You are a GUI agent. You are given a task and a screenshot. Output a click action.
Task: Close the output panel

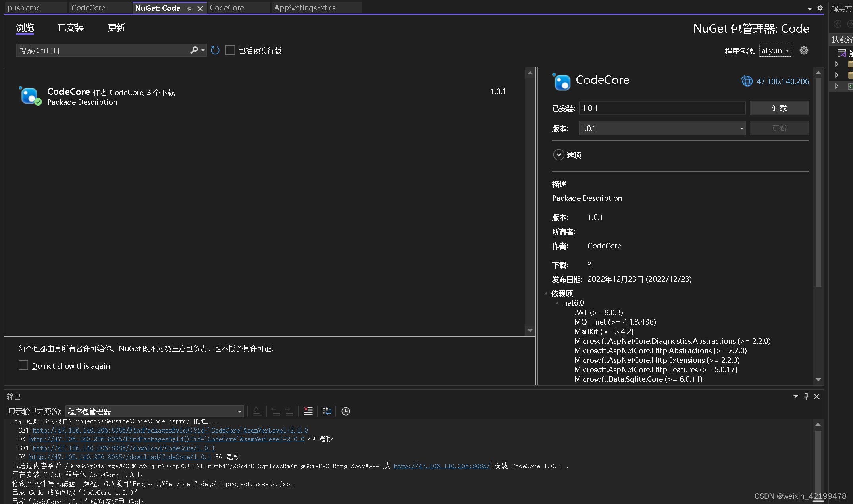817,396
